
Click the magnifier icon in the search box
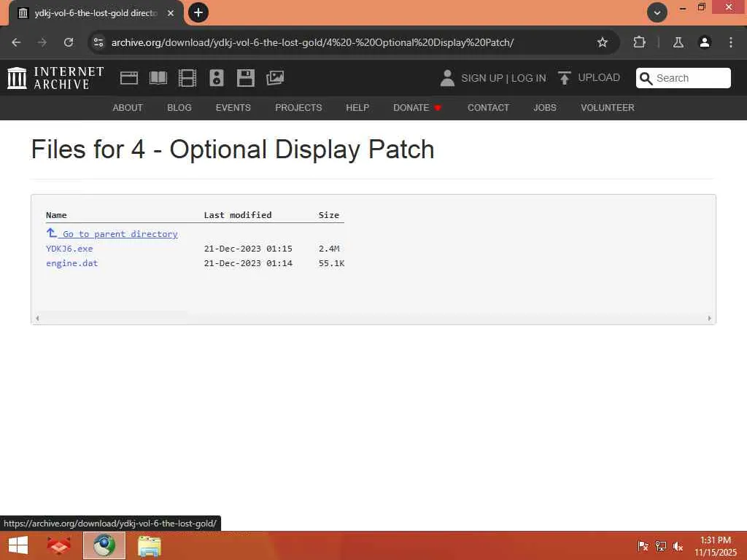646,78
